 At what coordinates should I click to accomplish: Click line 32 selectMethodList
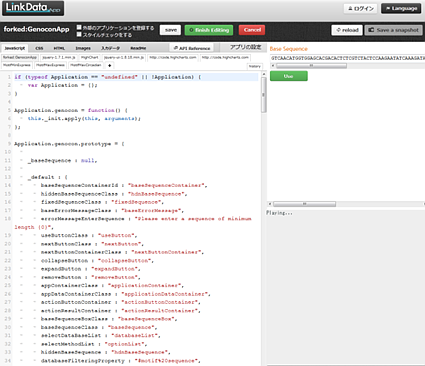[x=94, y=344]
